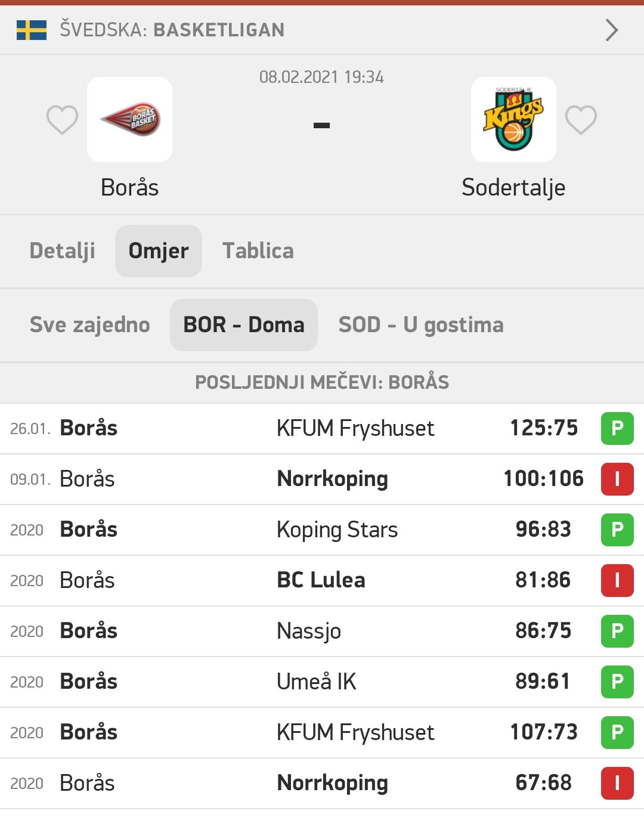Screen dimensions: 644x817
Task: Show the Sve zajedno filter
Action: [x=90, y=325]
